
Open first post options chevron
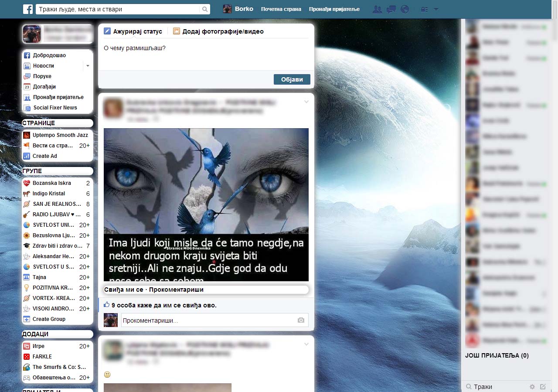pyautogui.click(x=306, y=102)
